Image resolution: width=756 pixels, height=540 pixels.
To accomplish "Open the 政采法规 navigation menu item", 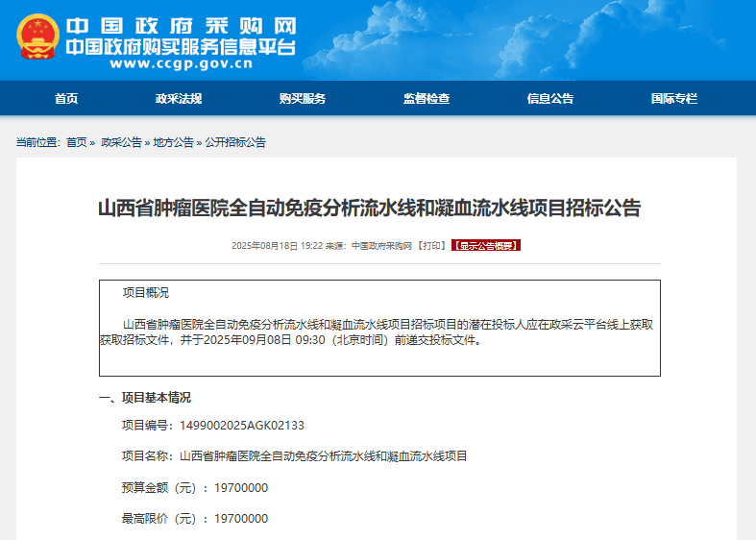I will pos(179,98).
